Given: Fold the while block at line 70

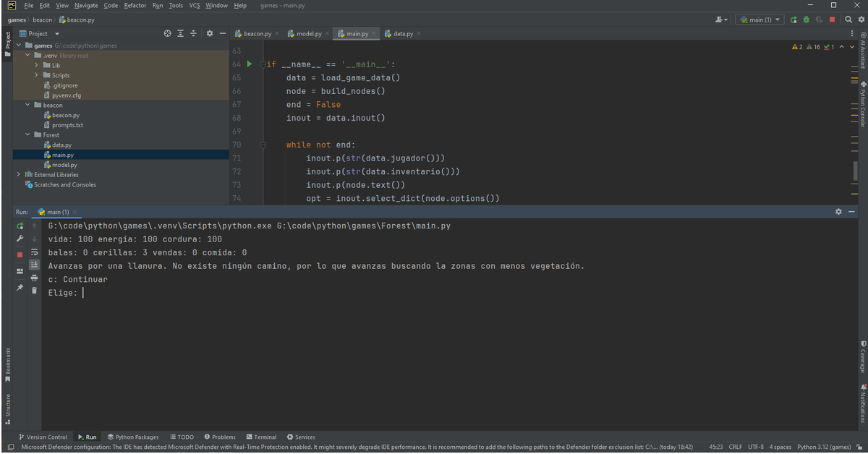Looking at the screenshot, I should point(263,145).
